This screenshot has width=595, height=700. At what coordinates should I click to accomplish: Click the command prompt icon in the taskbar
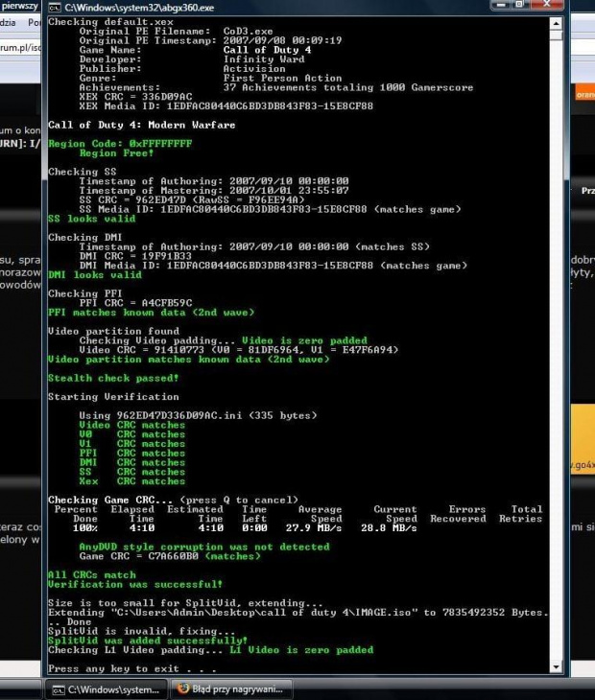[59, 690]
